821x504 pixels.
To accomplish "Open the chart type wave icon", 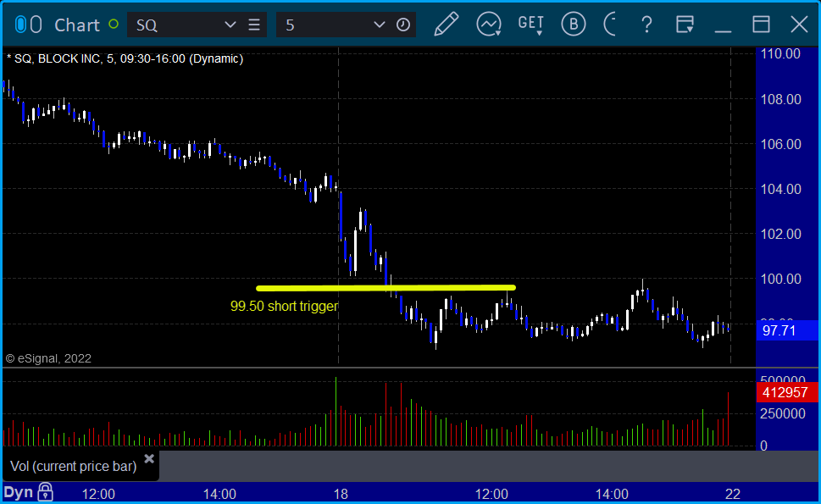I will coord(489,24).
